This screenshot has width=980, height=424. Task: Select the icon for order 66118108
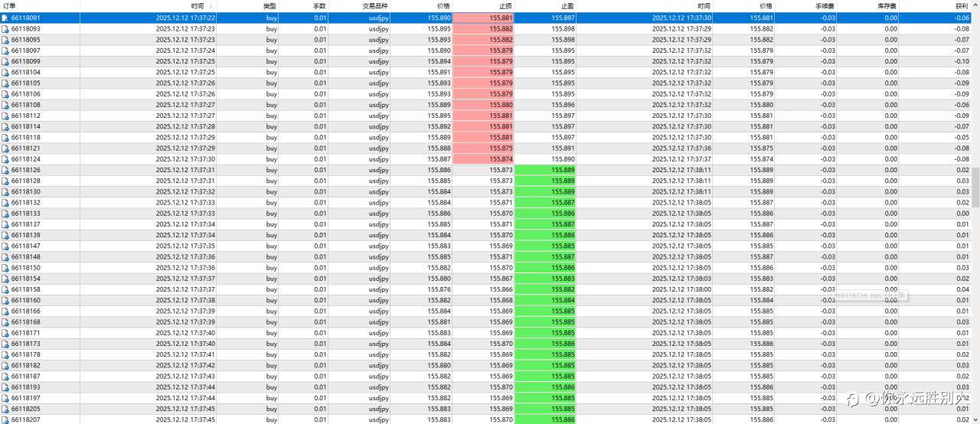point(5,105)
